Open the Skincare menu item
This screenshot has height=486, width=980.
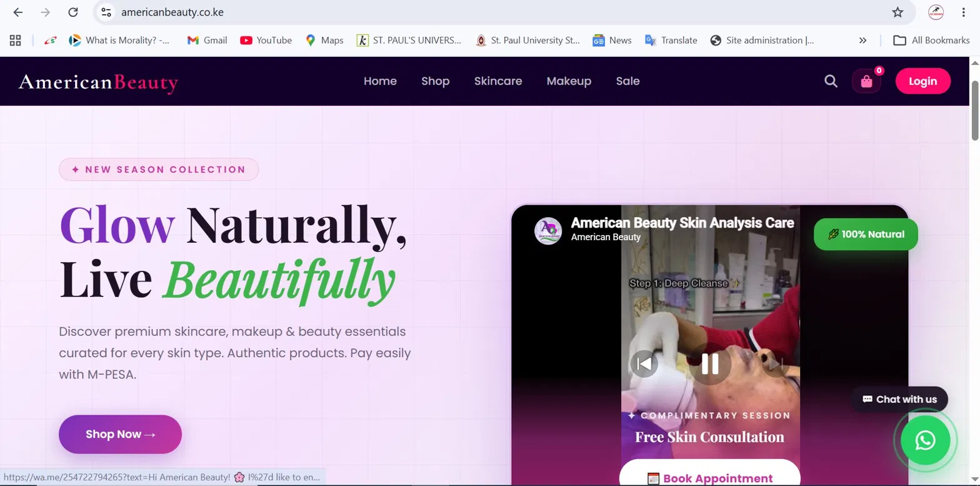tap(498, 81)
